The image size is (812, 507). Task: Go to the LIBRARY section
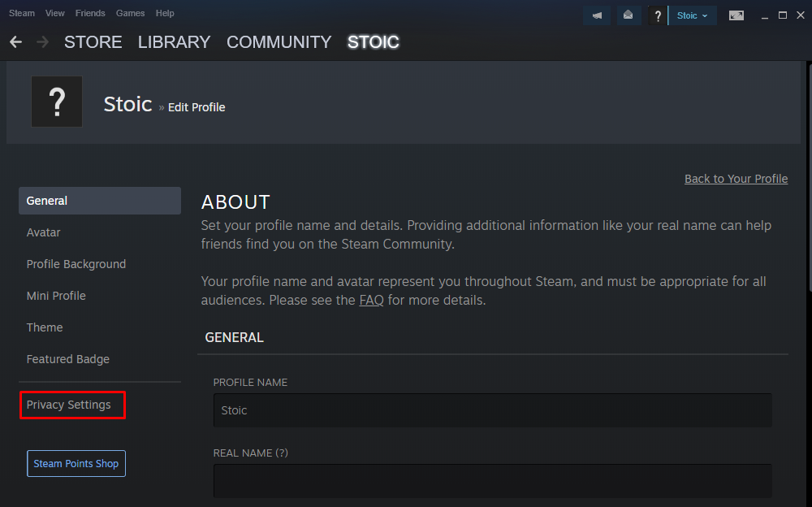(174, 42)
